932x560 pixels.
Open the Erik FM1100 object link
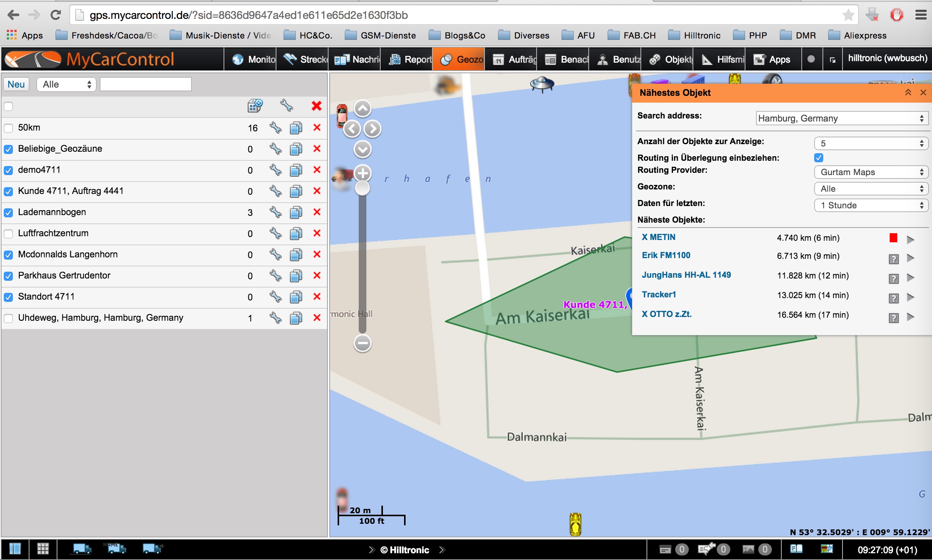tap(666, 255)
